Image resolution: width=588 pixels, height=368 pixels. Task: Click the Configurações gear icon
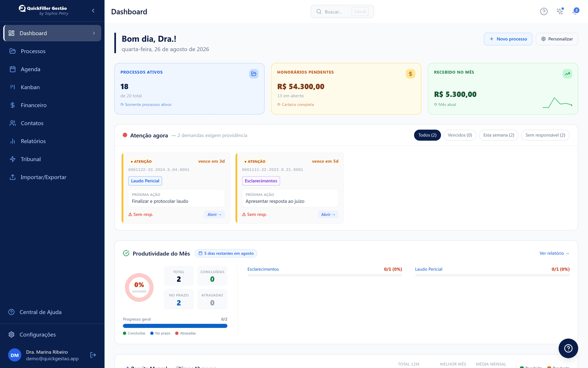click(x=11, y=334)
